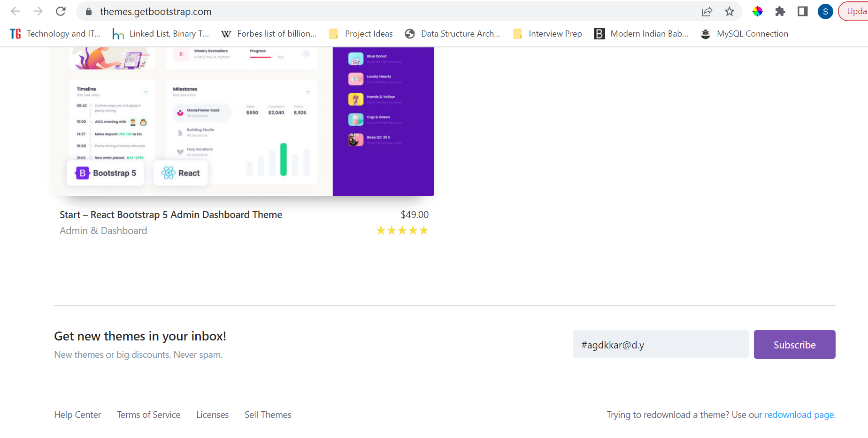Bookmark this page with the star icon
This screenshot has height=438, width=868.
pyautogui.click(x=730, y=11)
